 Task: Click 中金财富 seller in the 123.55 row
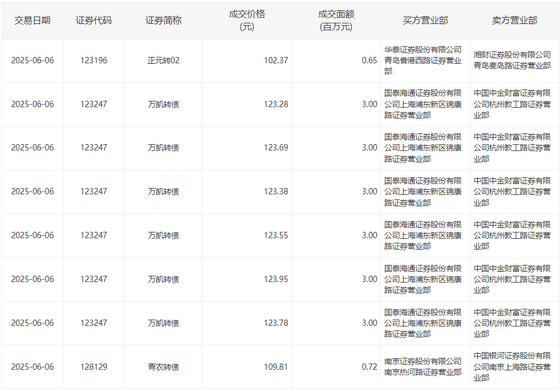[512, 235]
